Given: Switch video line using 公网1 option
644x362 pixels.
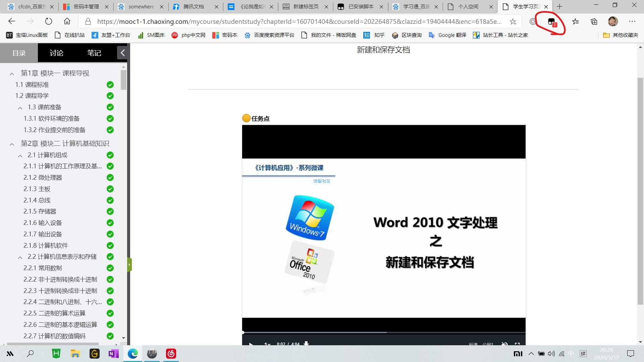Looking at the screenshot, I should pyautogui.click(x=488, y=344).
